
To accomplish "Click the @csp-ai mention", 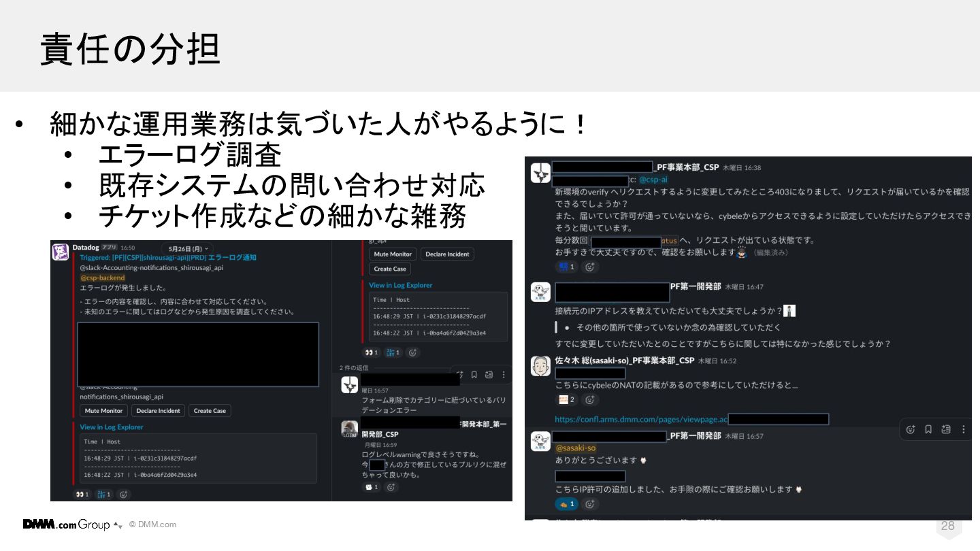I will click(653, 180).
